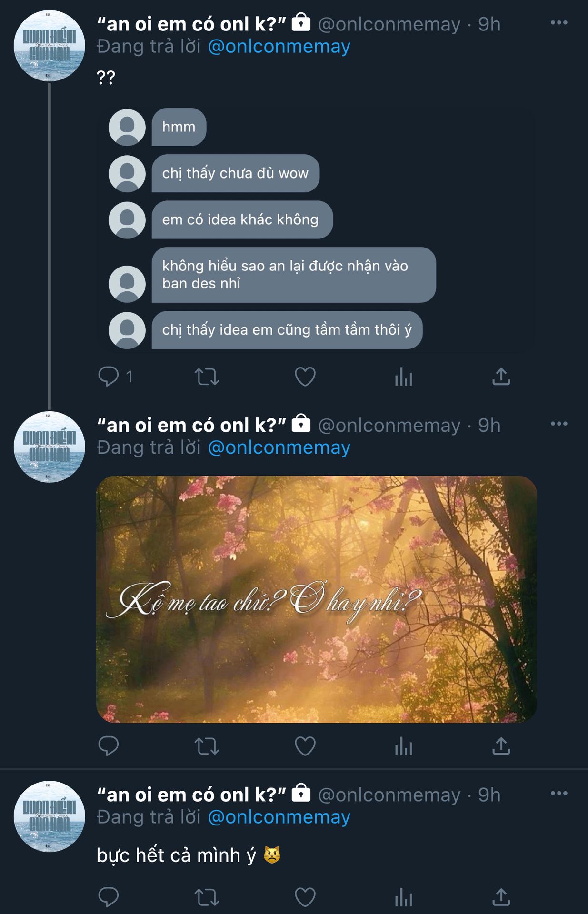The width and height of the screenshot is (588, 914).
Task: Click @onlconmemay mention link in last tweet
Action: click(279, 817)
